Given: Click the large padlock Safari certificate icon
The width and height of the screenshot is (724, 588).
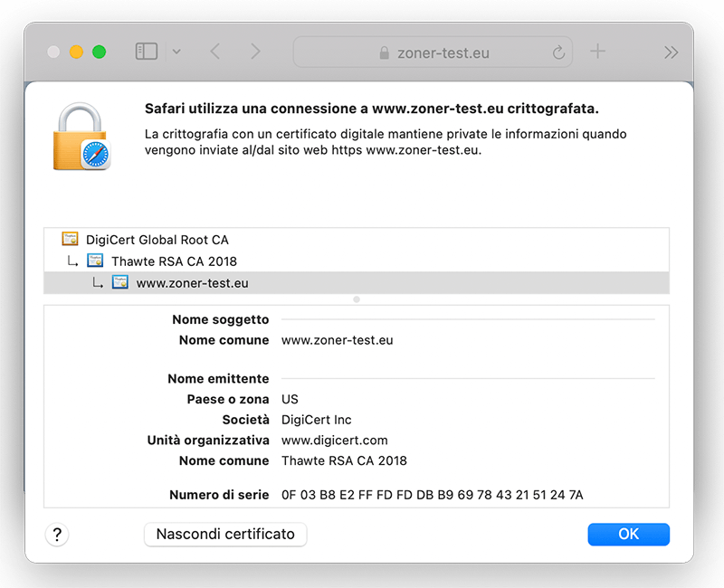Looking at the screenshot, I should pyautogui.click(x=81, y=137).
